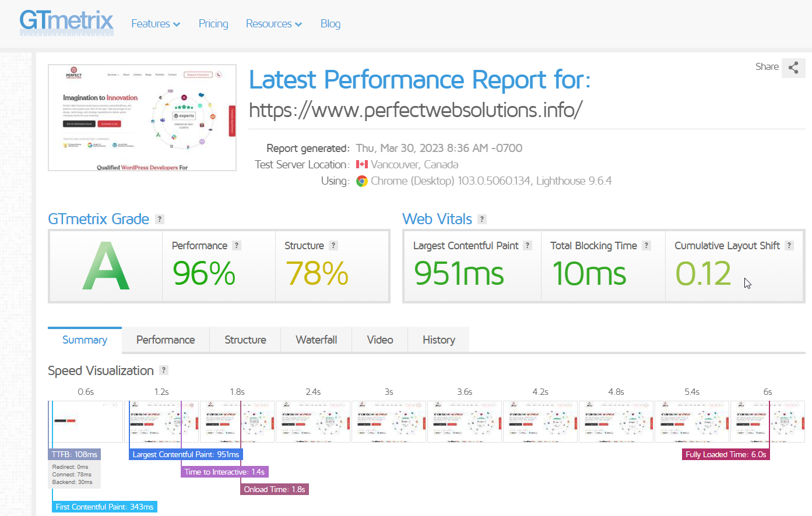Image resolution: width=812 pixels, height=516 pixels.
Task: Click Largest Contentful Paint: 951ms timeline marker
Action: pos(186,454)
